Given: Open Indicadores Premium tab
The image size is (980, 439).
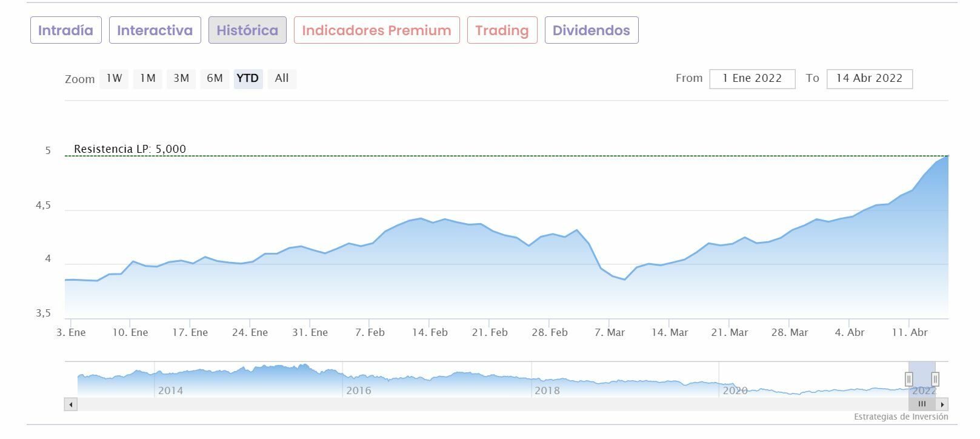Looking at the screenshot, I should point(376,30).
